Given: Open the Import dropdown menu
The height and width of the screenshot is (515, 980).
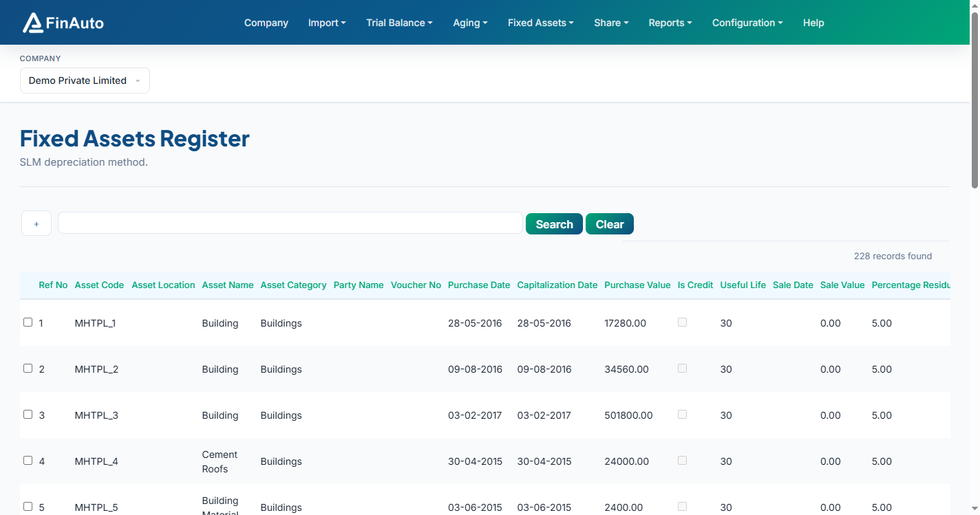Looking at the screenshot, I should pos(327,23).
